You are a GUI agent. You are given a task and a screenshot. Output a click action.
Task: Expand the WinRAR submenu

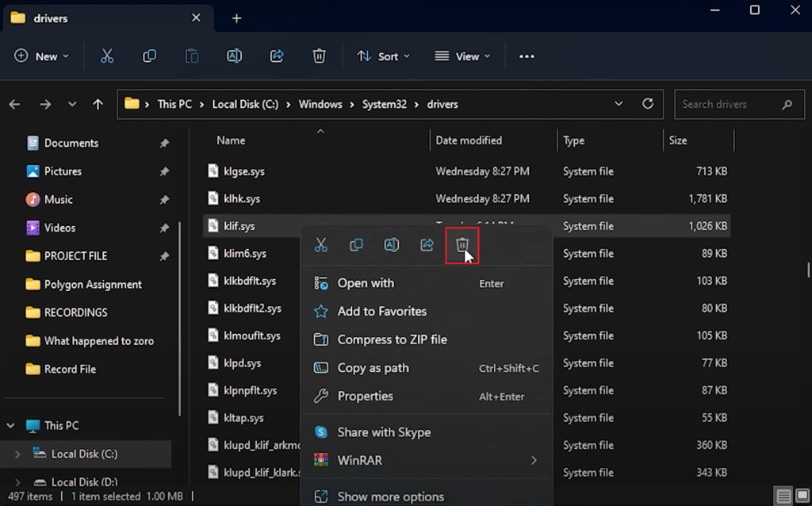tap(534, 460)
